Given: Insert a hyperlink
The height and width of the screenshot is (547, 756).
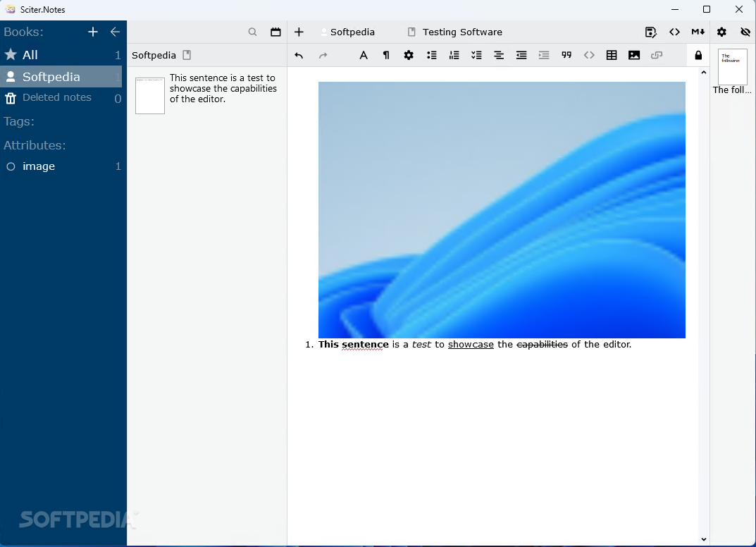Looking at the screenshot, I should tap(657, 56).
